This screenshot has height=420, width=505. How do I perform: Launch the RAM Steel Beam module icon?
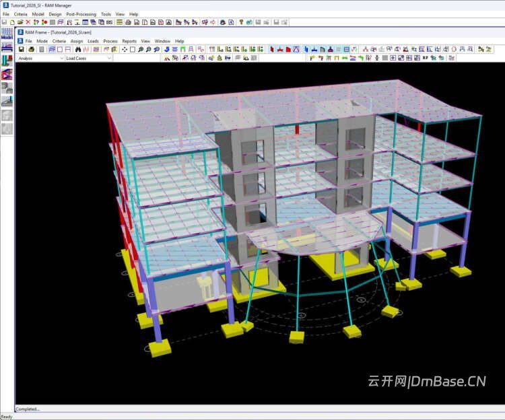coord(7,47)
